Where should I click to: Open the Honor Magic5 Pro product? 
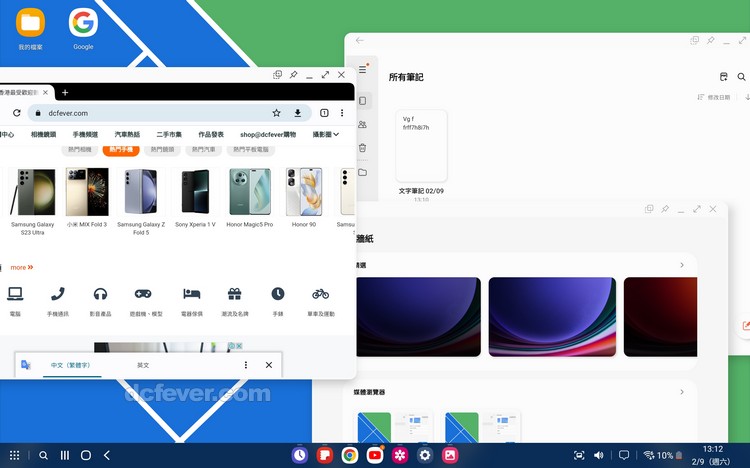tap(250, 198)
